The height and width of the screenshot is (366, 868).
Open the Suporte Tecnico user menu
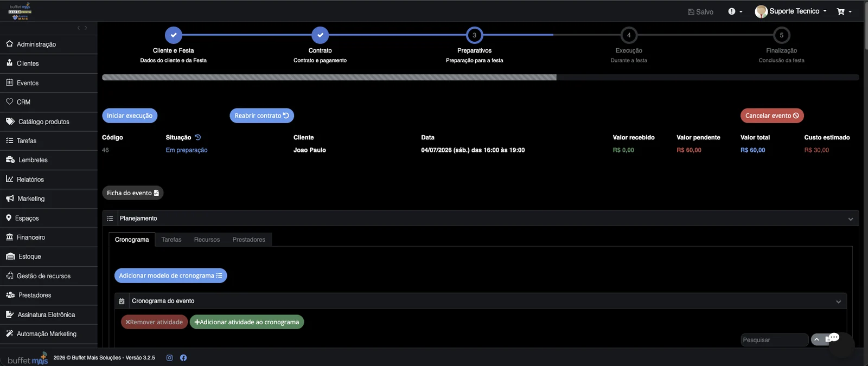coord(791,11)
